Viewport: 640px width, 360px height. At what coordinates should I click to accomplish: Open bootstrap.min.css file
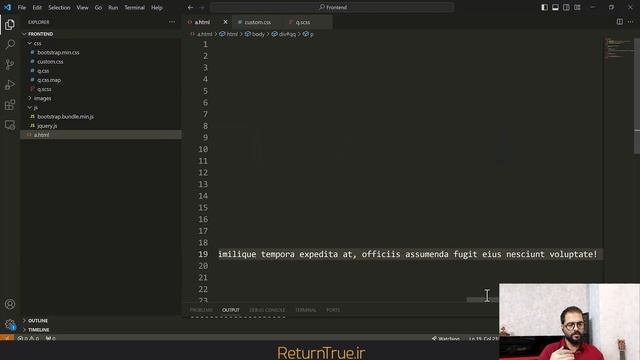(58, 52)
